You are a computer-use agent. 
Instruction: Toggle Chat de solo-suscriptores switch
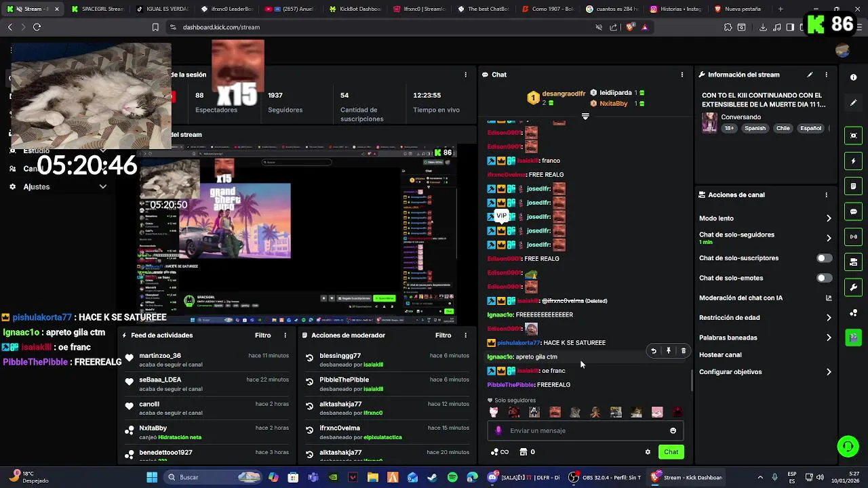824,258
